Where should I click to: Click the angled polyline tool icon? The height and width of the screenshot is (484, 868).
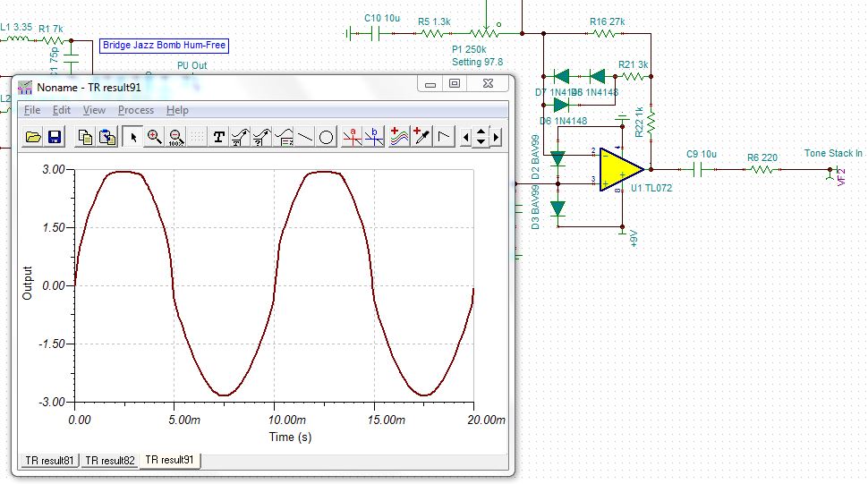[444, 137]
